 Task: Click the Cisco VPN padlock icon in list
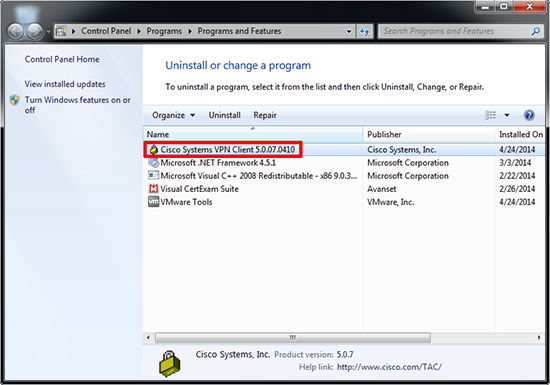tap(153, 150)
